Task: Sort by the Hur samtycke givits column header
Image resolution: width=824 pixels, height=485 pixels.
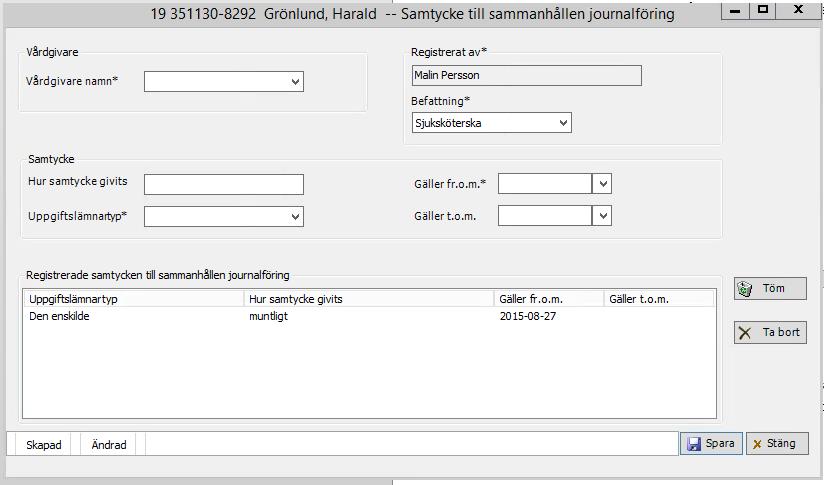Action: (x=368, y=299)
